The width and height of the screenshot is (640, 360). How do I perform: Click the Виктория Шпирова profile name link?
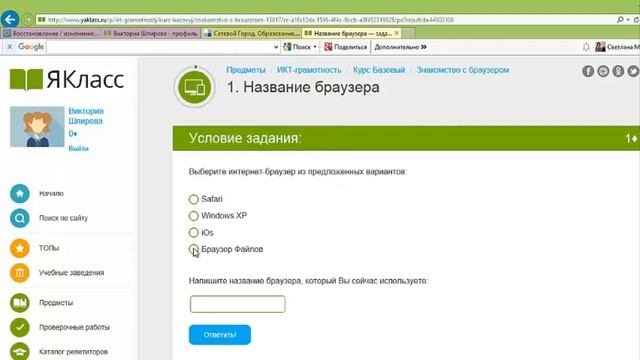86,116
